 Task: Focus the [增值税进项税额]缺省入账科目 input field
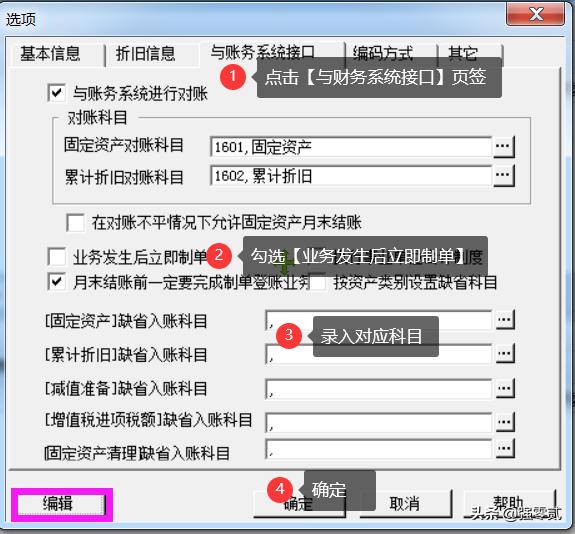(378, 422)
